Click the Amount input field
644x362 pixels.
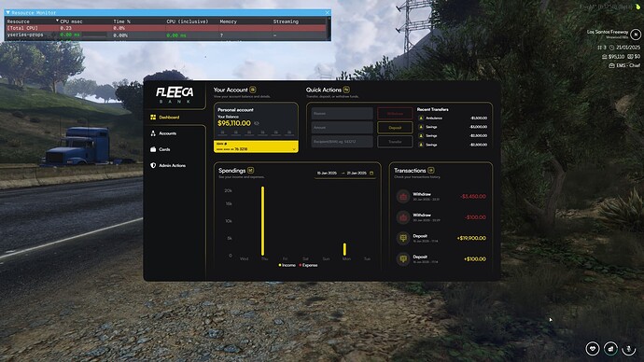(343, 128)
